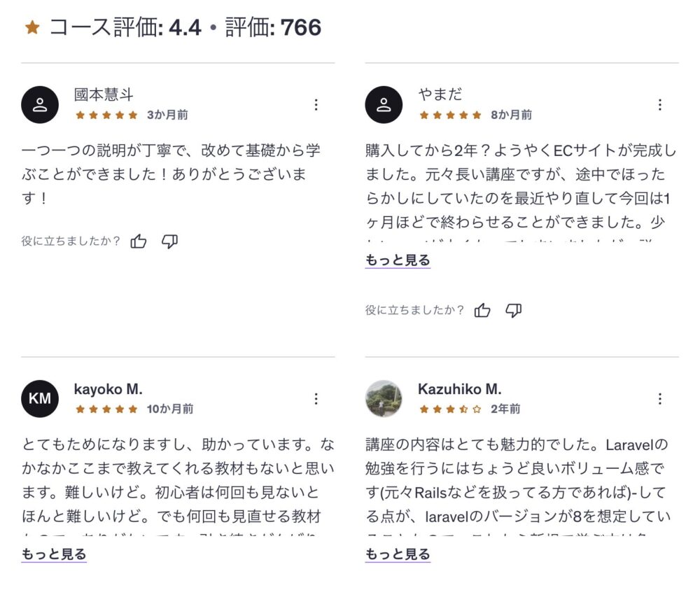Expand やまだ's review with もっと見る
The image size is (700, 590).
[x=398, y=260]
